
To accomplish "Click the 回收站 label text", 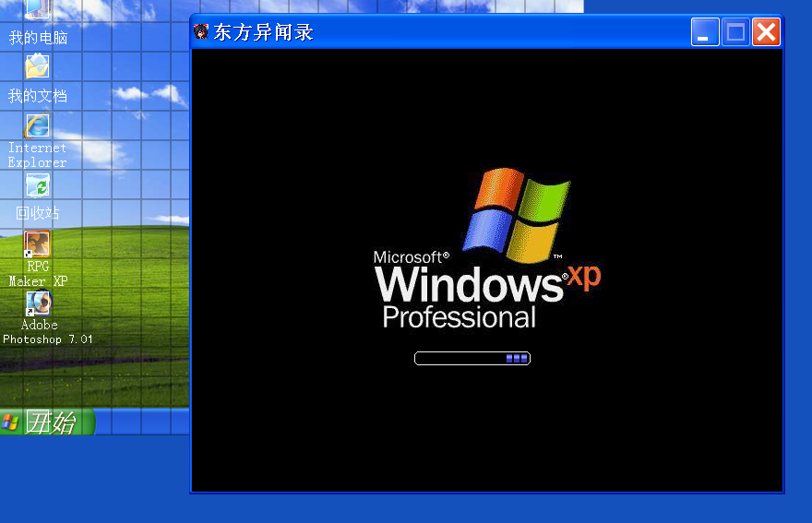I will coord(37,213).
